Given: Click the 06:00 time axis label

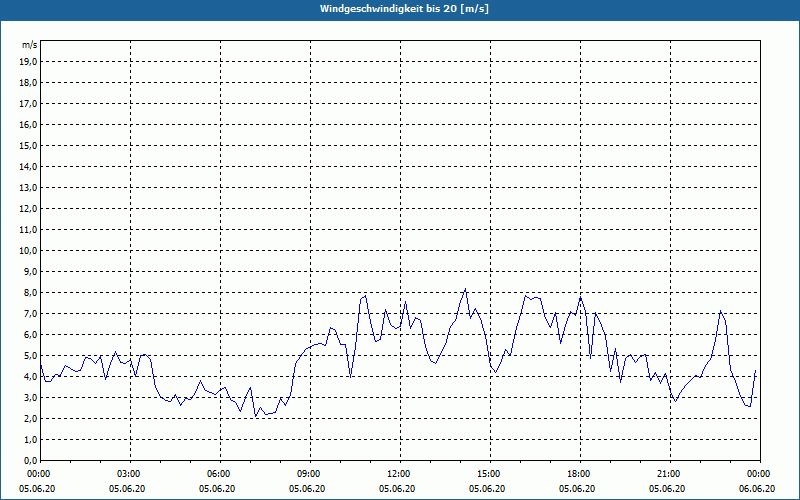Looking at the screenshot, I should pos(221,474).
